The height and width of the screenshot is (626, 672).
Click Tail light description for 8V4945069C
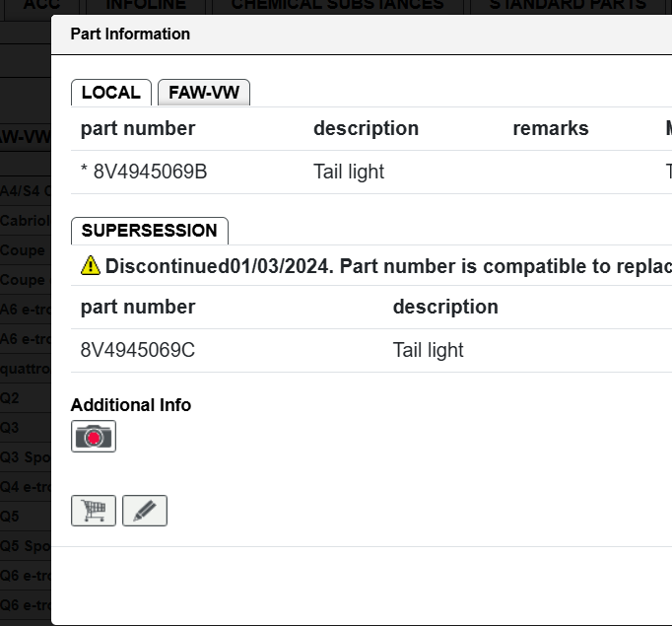(429, 350)
